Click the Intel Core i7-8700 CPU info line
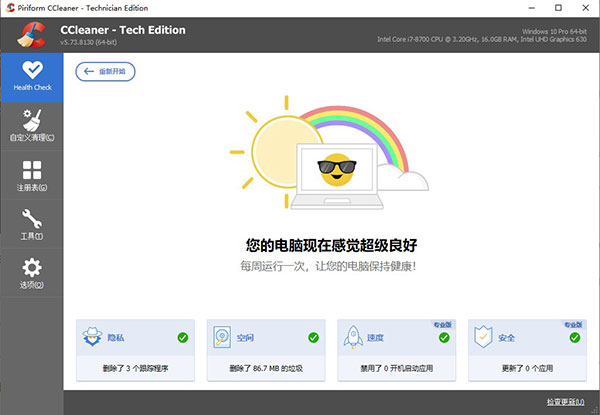Screen dimensions: 600x415 pos(482,39)
